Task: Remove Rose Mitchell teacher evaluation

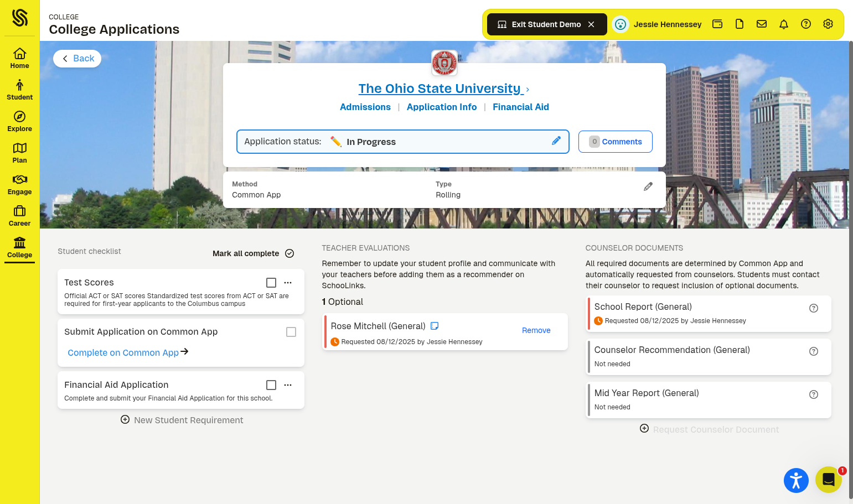Action: (536, 330)
